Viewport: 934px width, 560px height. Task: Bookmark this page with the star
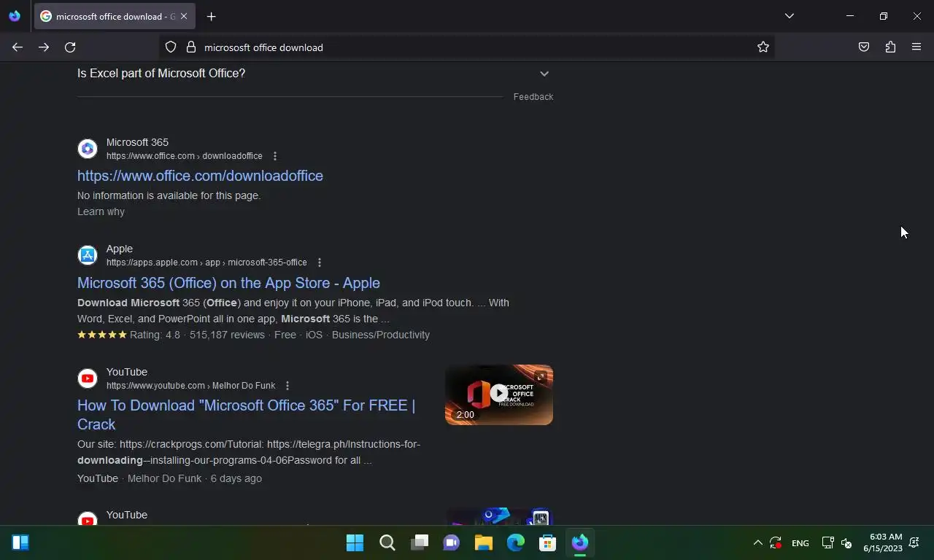point(763,47)
